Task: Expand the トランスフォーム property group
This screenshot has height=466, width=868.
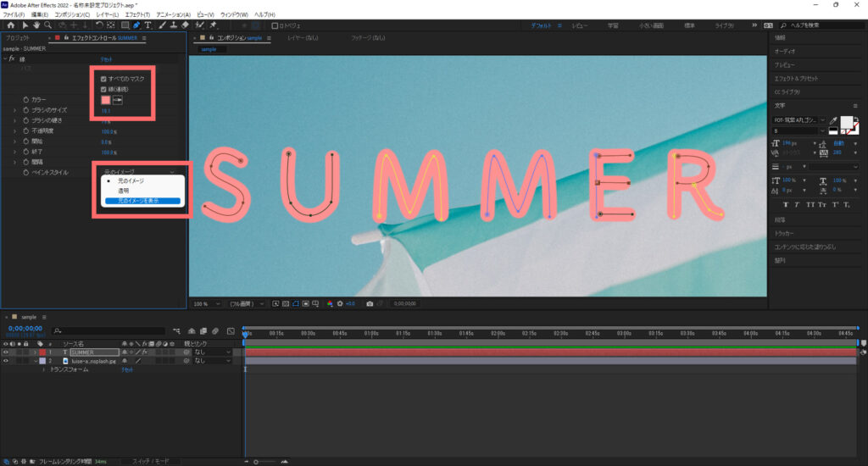Action: tap(43, 370)
